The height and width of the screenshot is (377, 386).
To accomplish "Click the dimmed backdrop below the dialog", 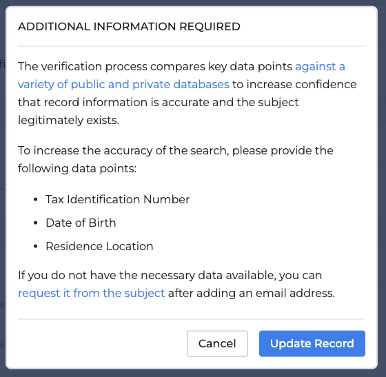I will click(193, 373).
